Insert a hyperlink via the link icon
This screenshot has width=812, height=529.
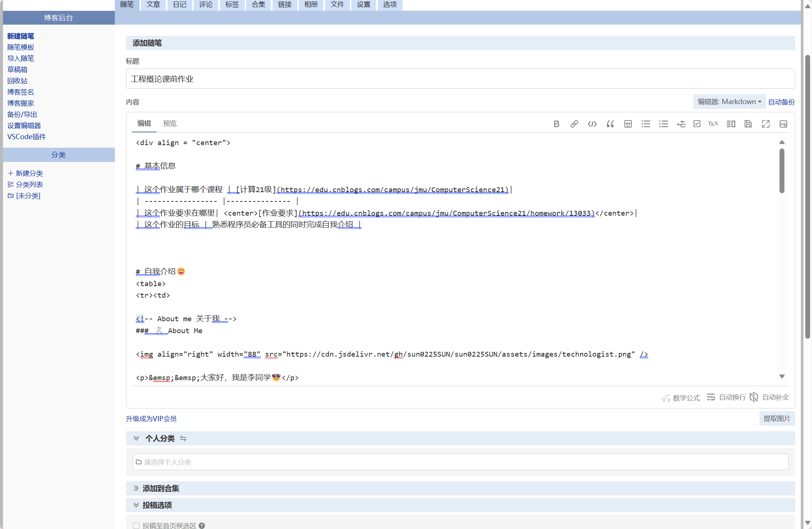pos(574,124)
